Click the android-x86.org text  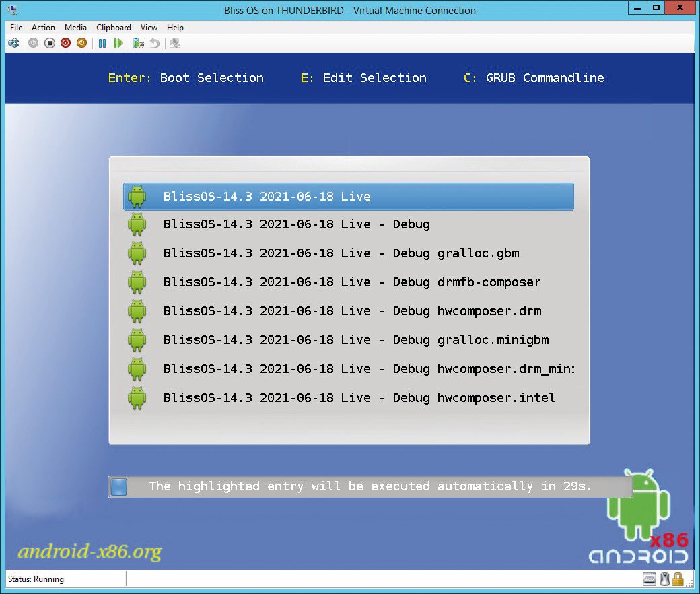[90, 552]
